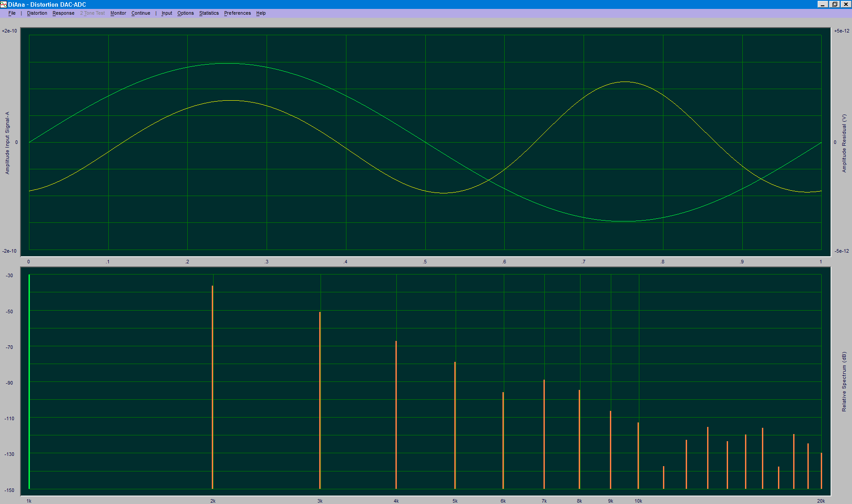
Task: Open the Response menu
Action: click(63, 13)
